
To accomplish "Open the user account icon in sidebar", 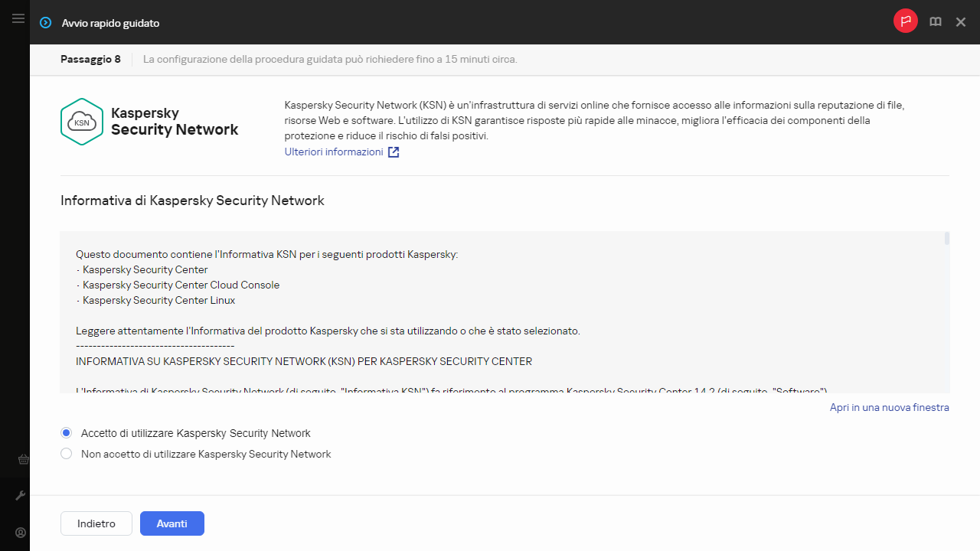I will (21, 532).
